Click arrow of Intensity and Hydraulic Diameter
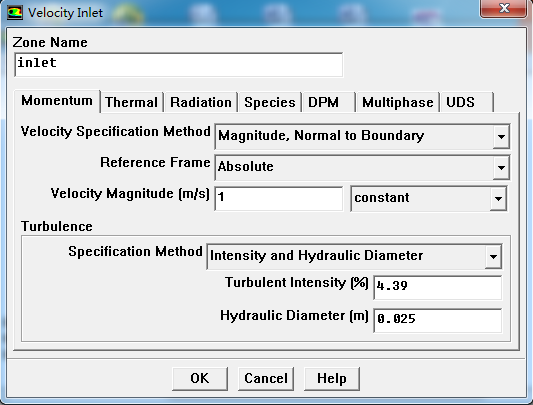Viewport: 533px width, 405px height. [x=493, y=257]
